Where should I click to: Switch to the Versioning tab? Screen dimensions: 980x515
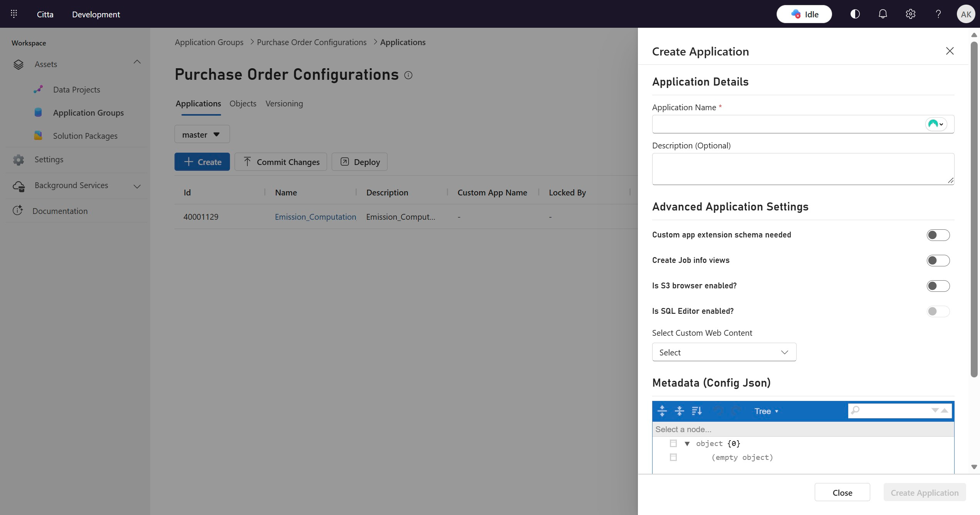coord(284,104)
